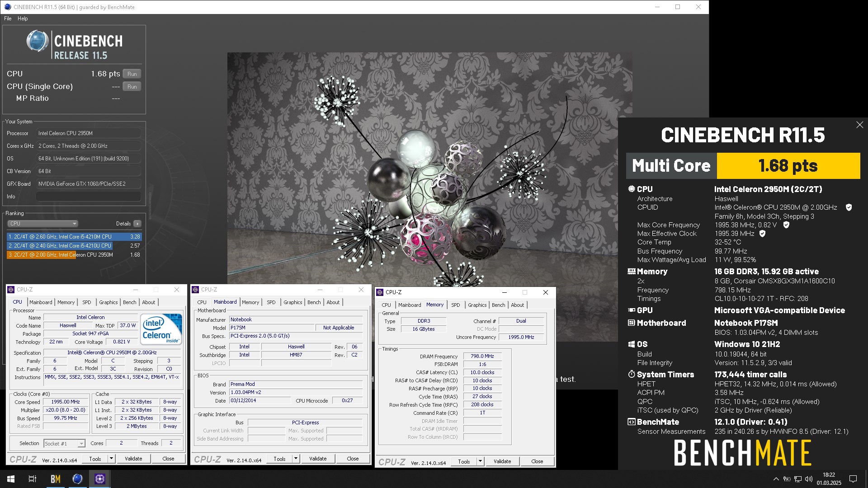Expand Tools dropdown arrow in first CPU-Z
The width and height of the screenshot is (868, 488).
111,459
